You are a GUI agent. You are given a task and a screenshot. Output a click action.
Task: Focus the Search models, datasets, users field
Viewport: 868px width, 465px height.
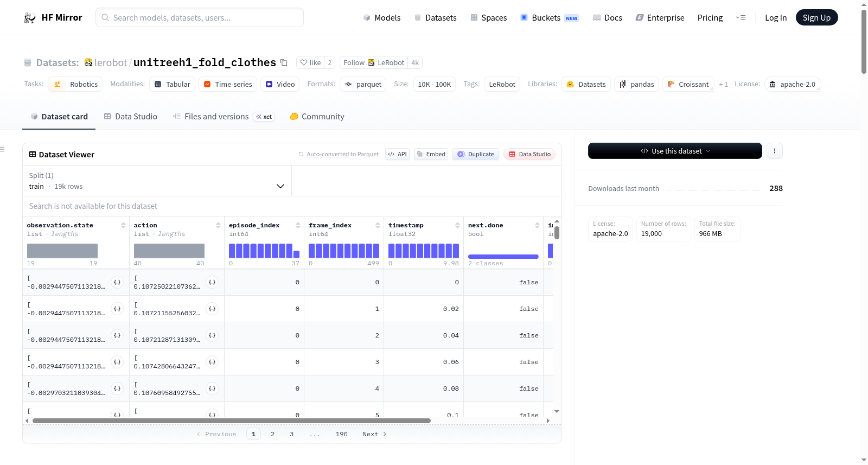(x=200, y=17)
